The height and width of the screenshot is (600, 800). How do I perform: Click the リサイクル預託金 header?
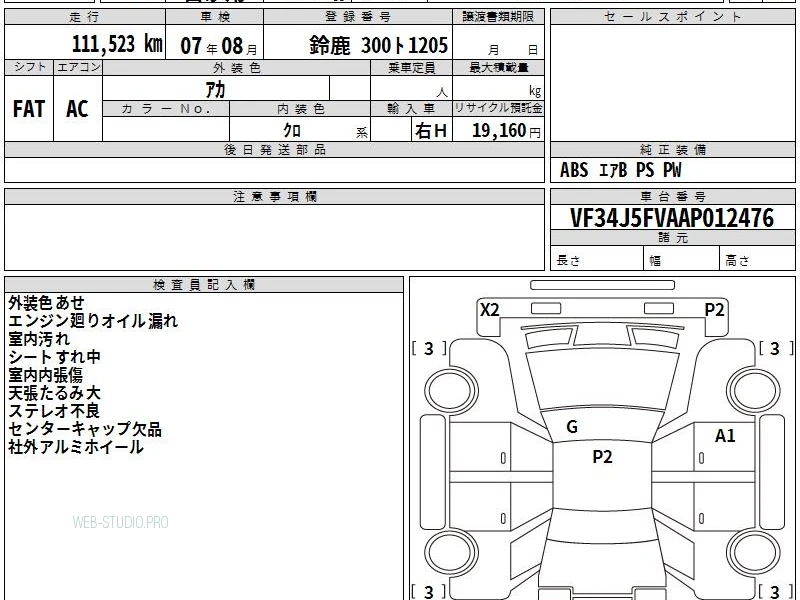pos(498,108)
